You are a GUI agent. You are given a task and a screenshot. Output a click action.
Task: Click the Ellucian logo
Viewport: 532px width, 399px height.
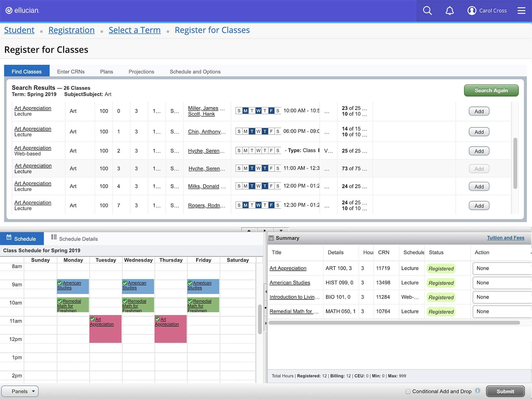pos(22,10)
